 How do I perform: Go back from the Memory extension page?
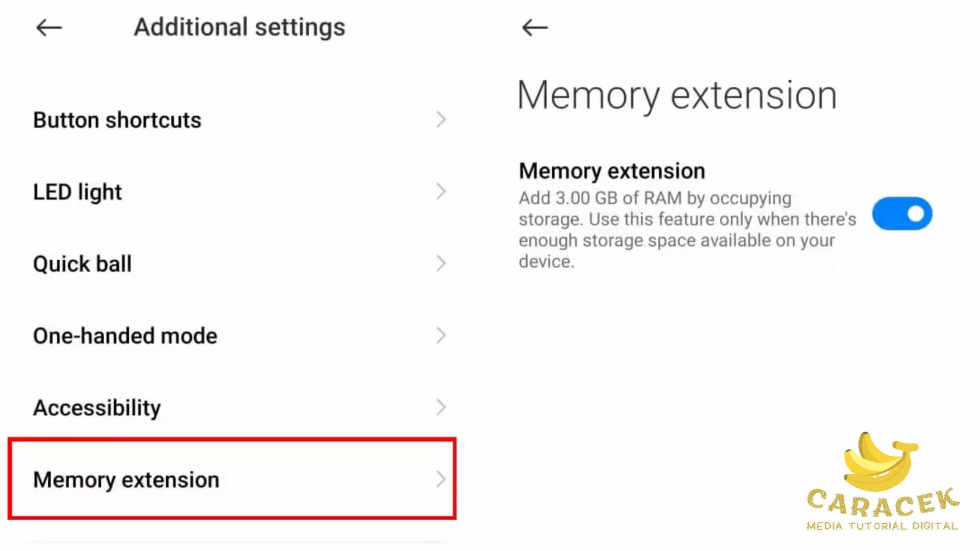[535, 28]
